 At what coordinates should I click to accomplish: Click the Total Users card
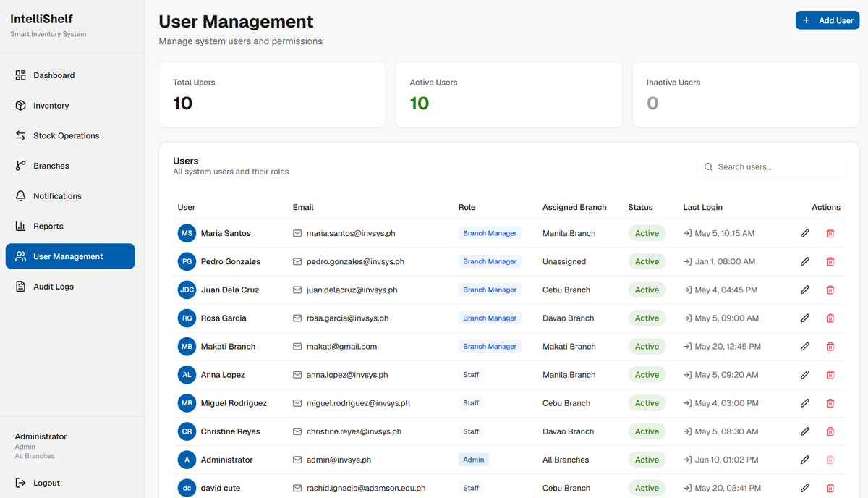point(272,95)
